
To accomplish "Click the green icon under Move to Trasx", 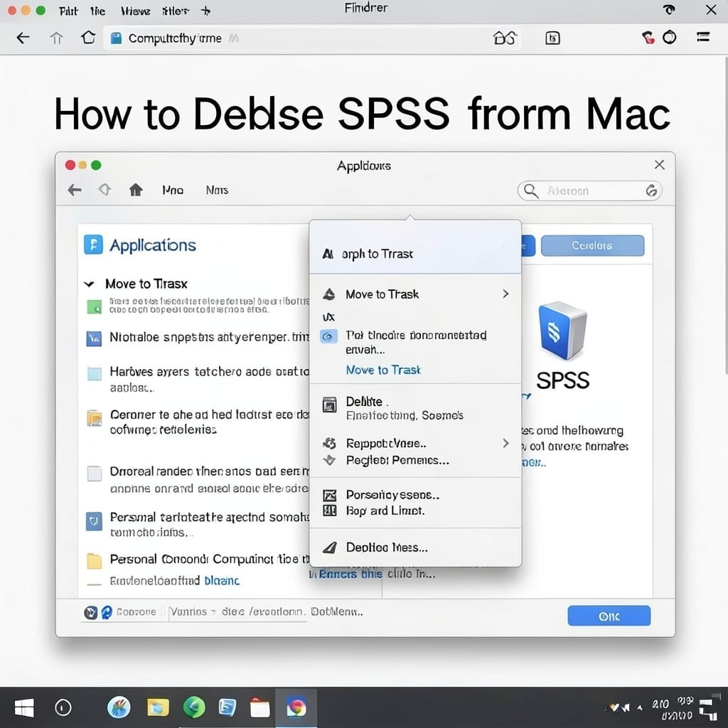I will coord(95,306).
